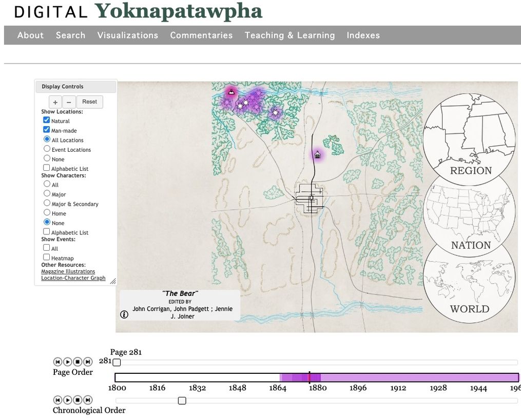The width and height of the screenshot is (521, 420).
Task: Stop the Page Order playback
Action: (x=78, y=362)
